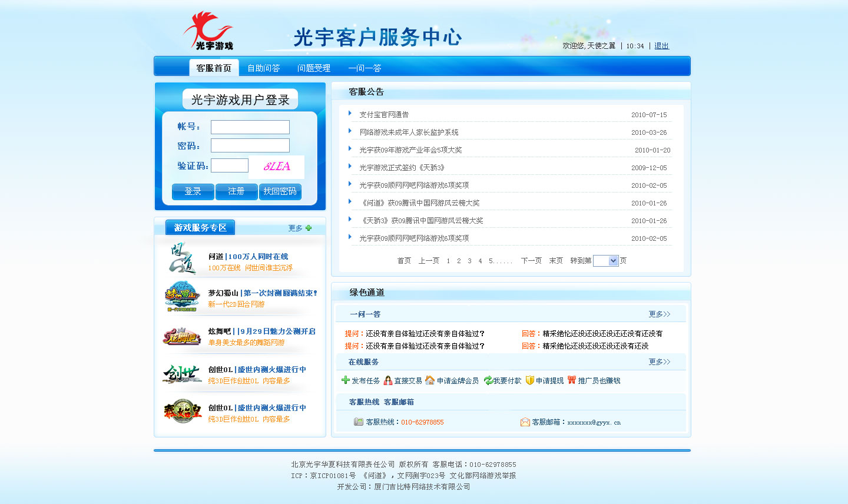This screenshot has height=504, width=848.
Task: Click arrow bullet beside 支付宝官网通告
Action: pyautogui.click(x=350, y=113)
